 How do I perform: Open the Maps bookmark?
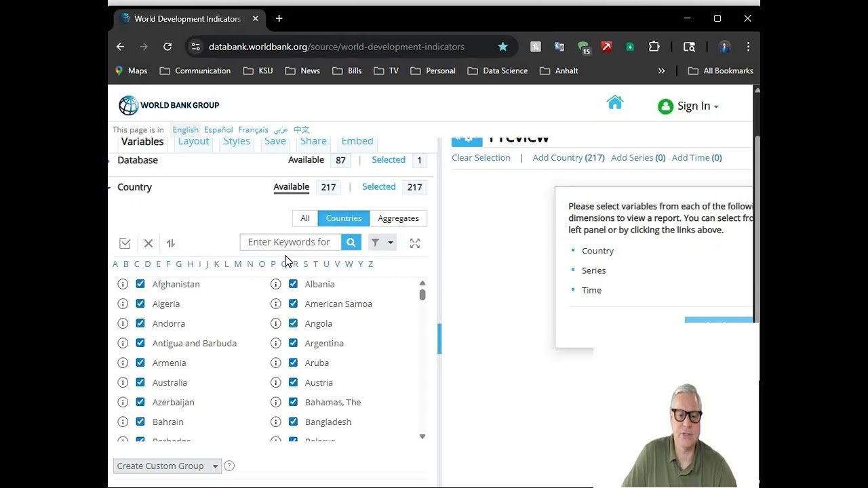click(x=131, y=70)
